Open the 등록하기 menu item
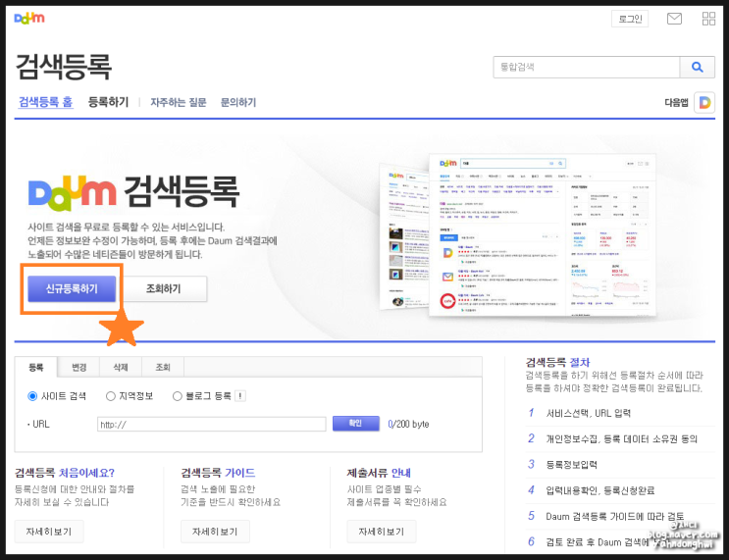 click(x=108, y=102)
